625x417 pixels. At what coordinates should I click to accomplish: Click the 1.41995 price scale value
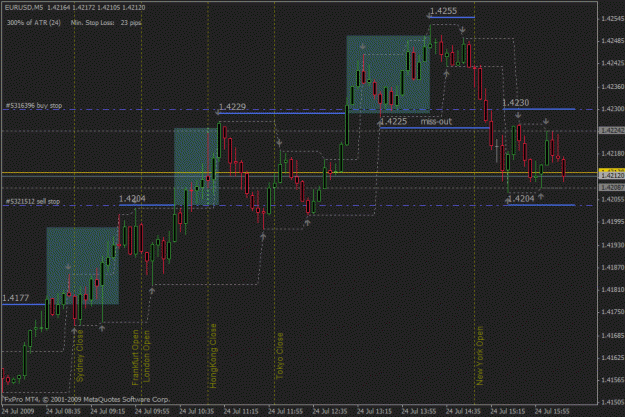[x=612, y=222]
